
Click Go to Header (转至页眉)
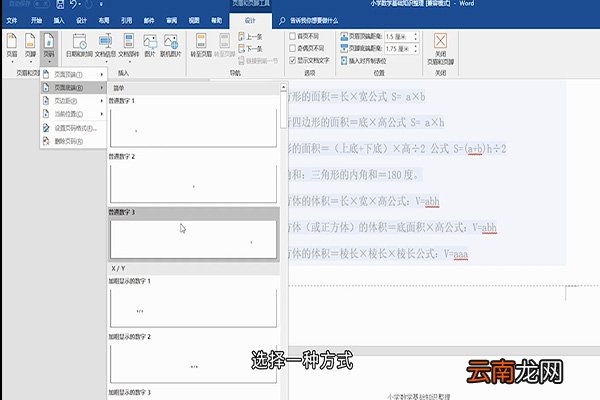pyautogui.click(x=201, y=46)
